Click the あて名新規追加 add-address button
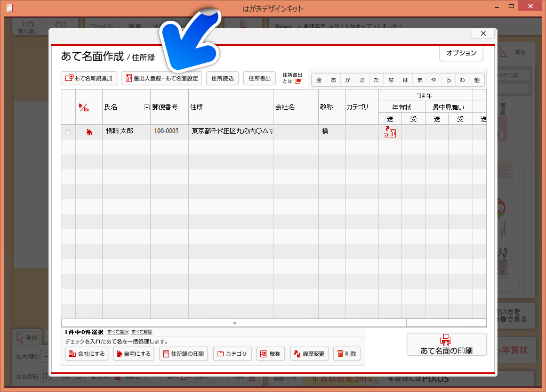 [x=89, y=78]
